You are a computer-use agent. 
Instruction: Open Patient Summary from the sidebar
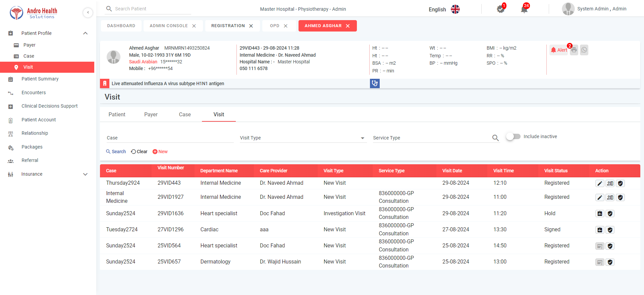[40, 79]
